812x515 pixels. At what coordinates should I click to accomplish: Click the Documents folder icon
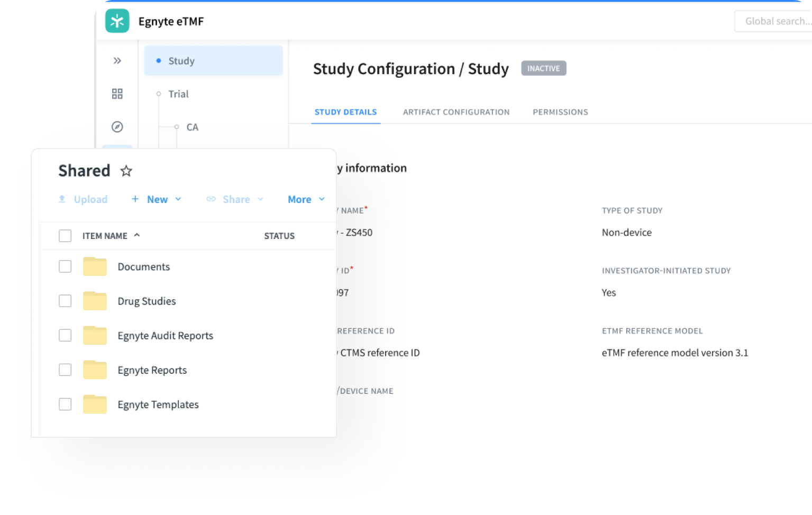click(x=95, y=266)
